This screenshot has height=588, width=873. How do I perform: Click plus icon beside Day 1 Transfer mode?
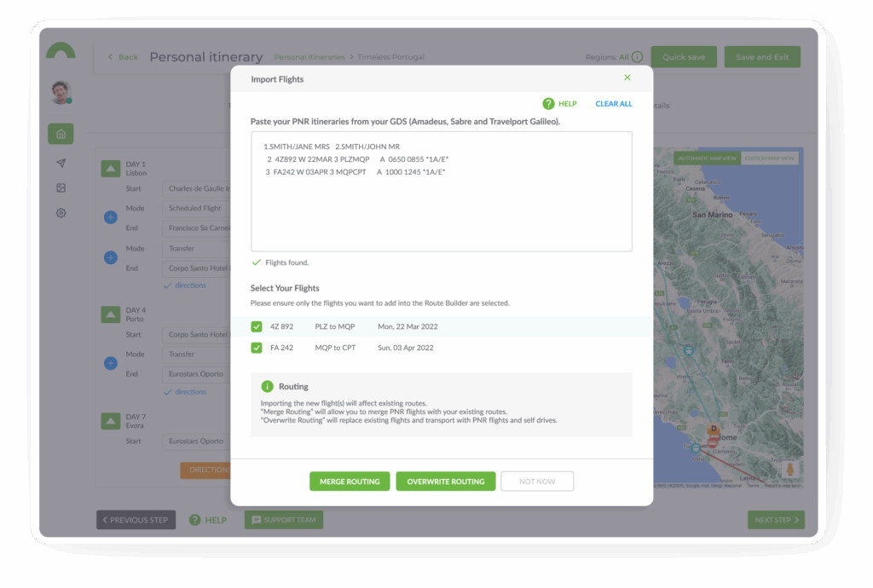pos(110,257)
